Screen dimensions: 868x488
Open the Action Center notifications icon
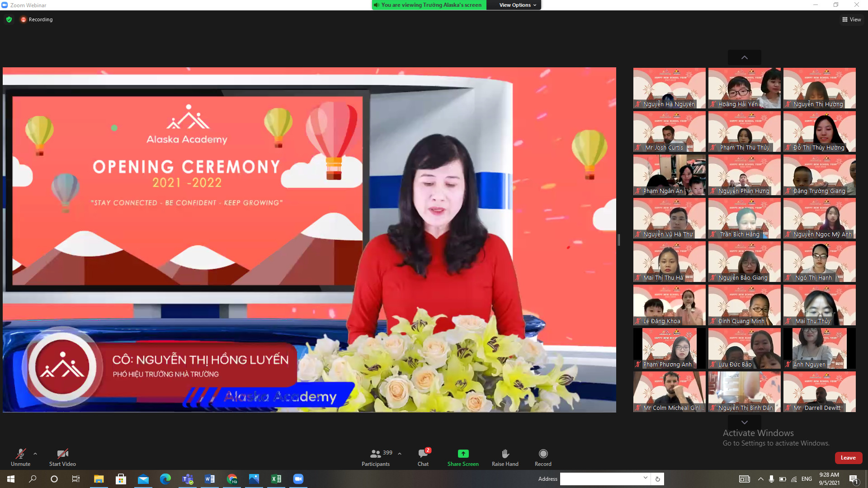pos(854,479)
